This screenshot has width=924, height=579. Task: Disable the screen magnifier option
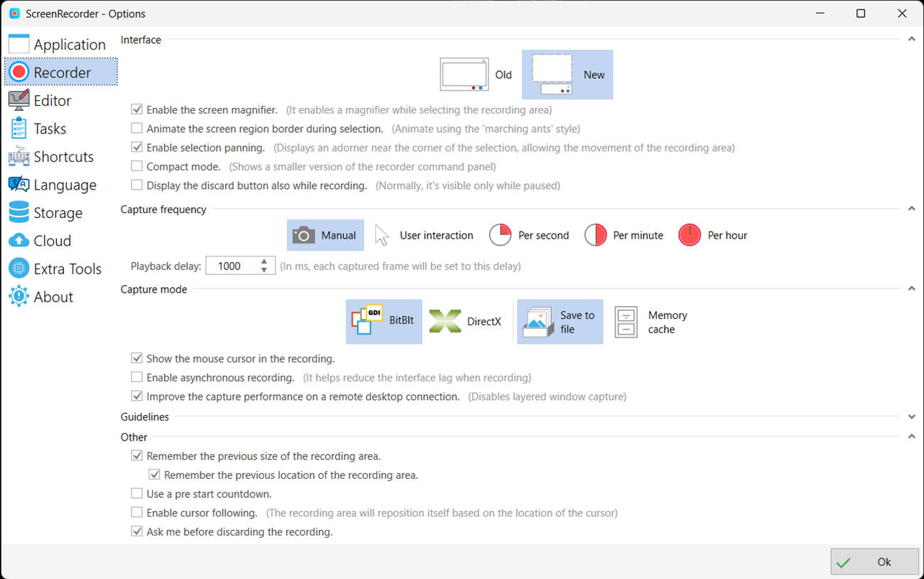136,109
